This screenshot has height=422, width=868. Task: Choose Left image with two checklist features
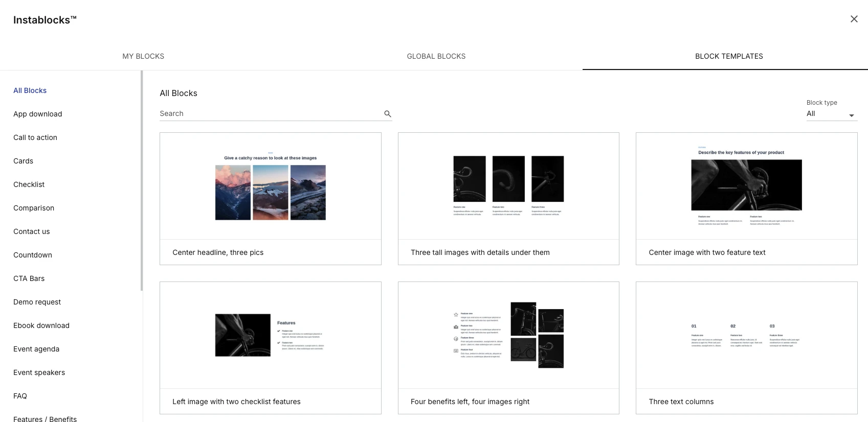tap(270, 347)
